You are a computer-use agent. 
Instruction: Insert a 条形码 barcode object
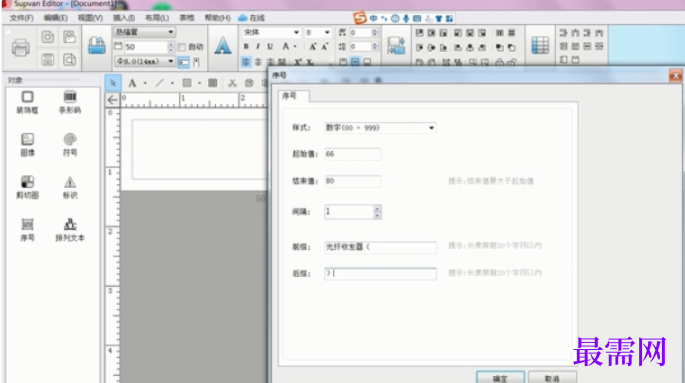pos(70,102)
